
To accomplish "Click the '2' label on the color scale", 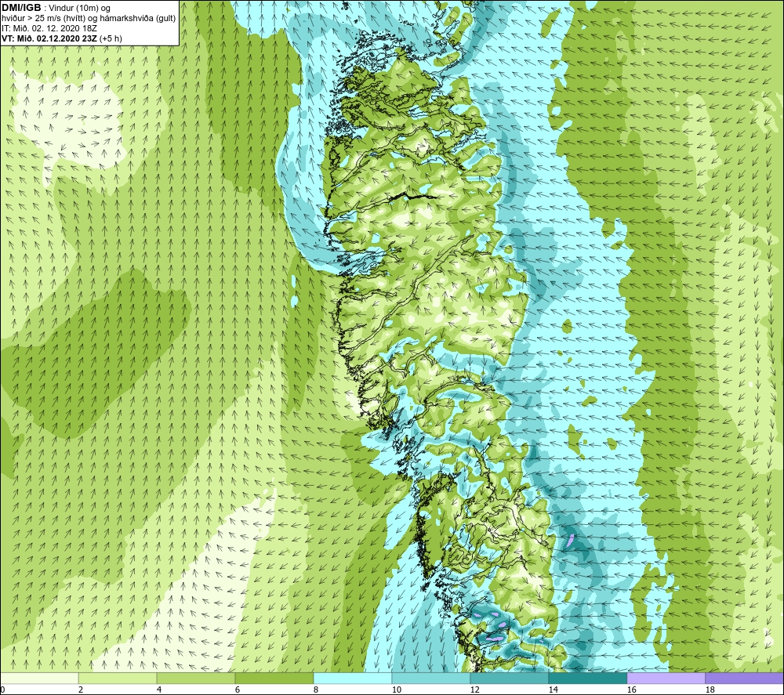I will tap(81, 690).
